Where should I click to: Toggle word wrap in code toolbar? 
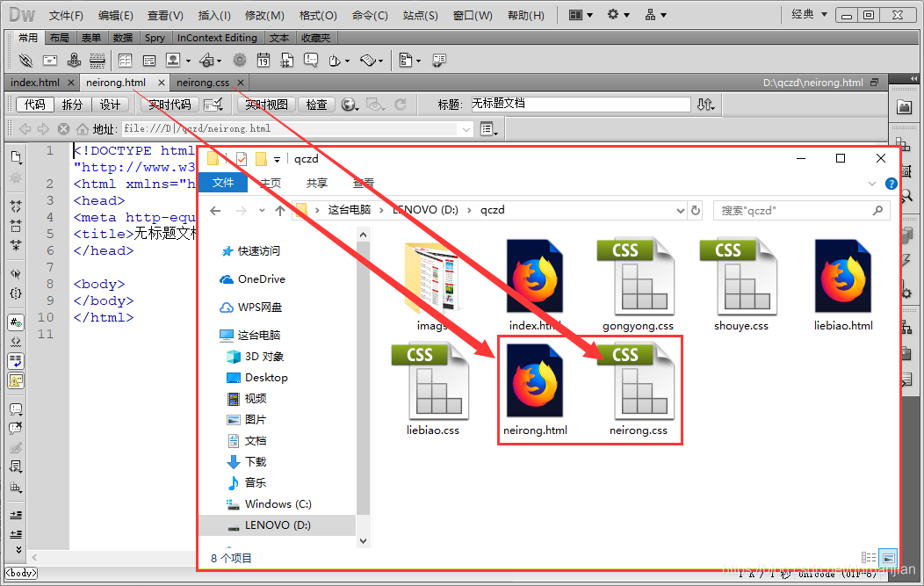click(x=16, y=361)
